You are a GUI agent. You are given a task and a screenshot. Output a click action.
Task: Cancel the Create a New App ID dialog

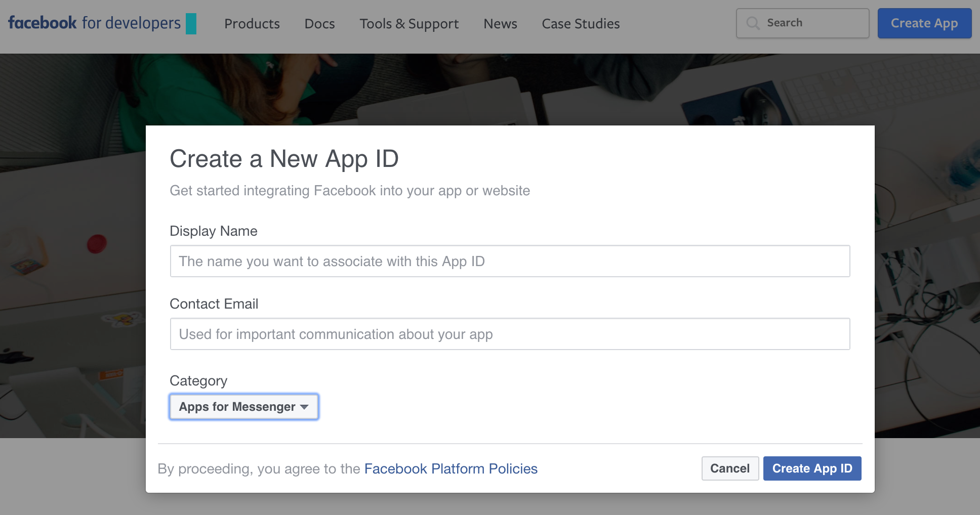[730, 468]
